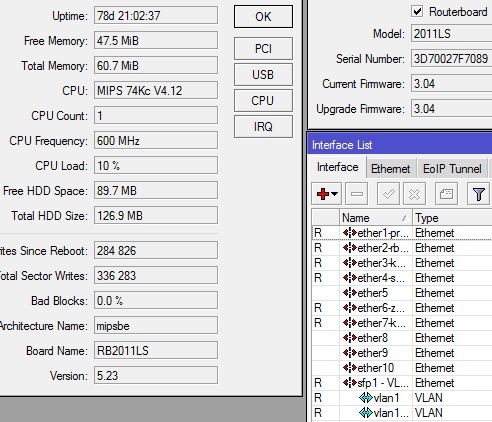Image resolution: width=492 pixels, height=422 pixels.
Task: Sort by the Name column header
Action: [376, 218]
